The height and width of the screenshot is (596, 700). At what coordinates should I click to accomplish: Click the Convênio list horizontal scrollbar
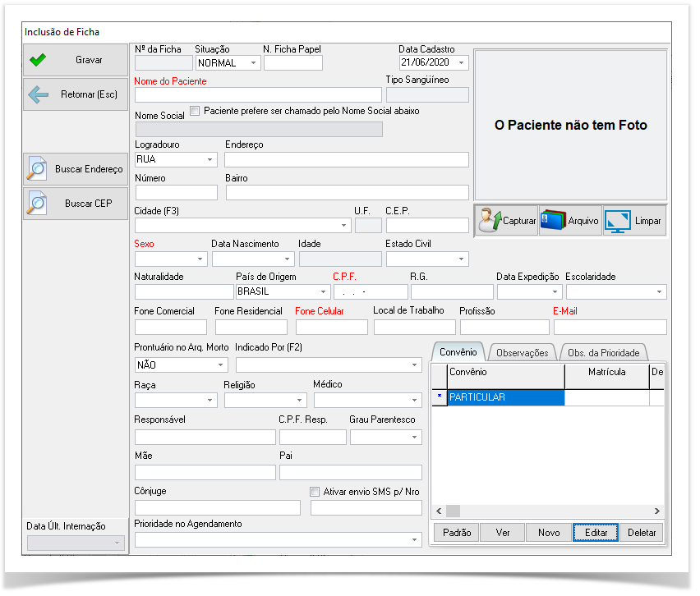(546, 511)
